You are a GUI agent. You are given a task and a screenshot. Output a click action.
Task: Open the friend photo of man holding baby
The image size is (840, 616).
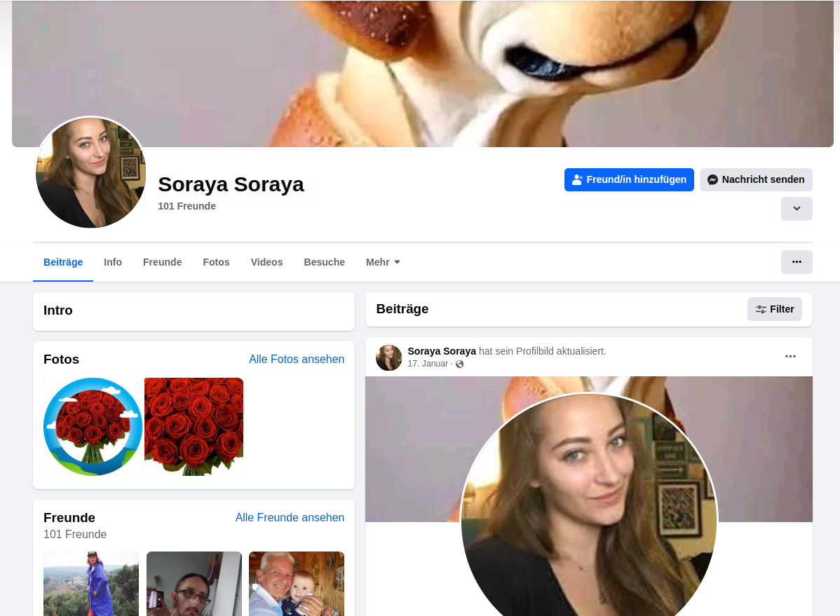(x=297, y=584)
